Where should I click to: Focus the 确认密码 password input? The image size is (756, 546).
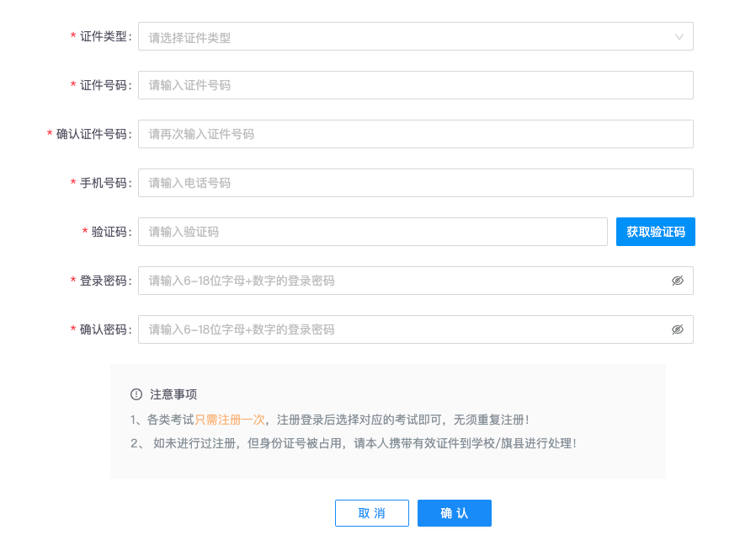pyautogui.click(x=404, y=329)
